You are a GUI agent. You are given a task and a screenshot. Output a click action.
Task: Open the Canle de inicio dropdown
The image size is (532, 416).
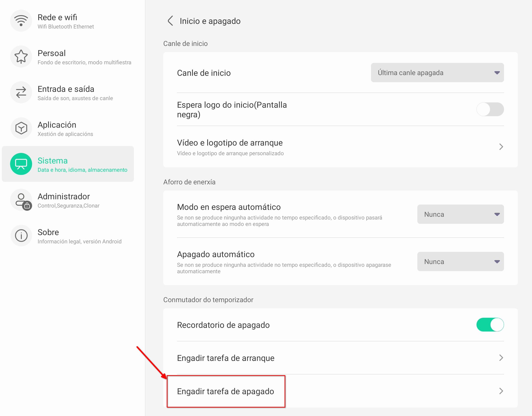437,73
